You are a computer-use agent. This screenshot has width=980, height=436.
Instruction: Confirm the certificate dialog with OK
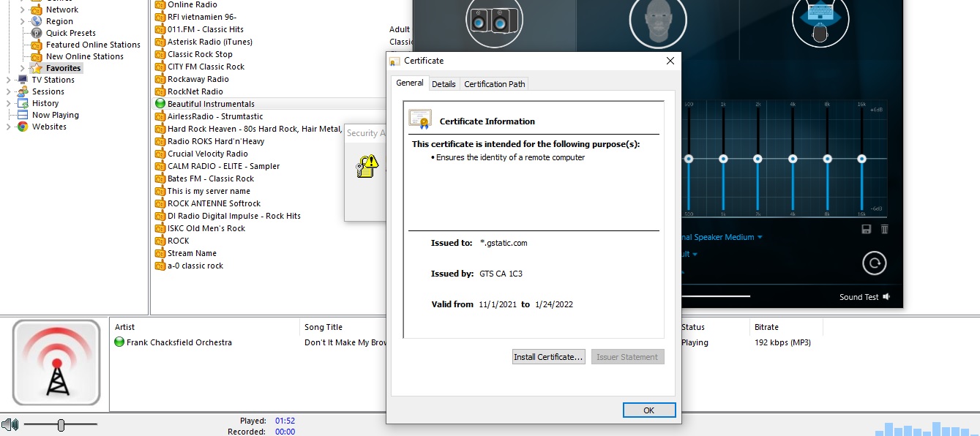coord(648,410)
